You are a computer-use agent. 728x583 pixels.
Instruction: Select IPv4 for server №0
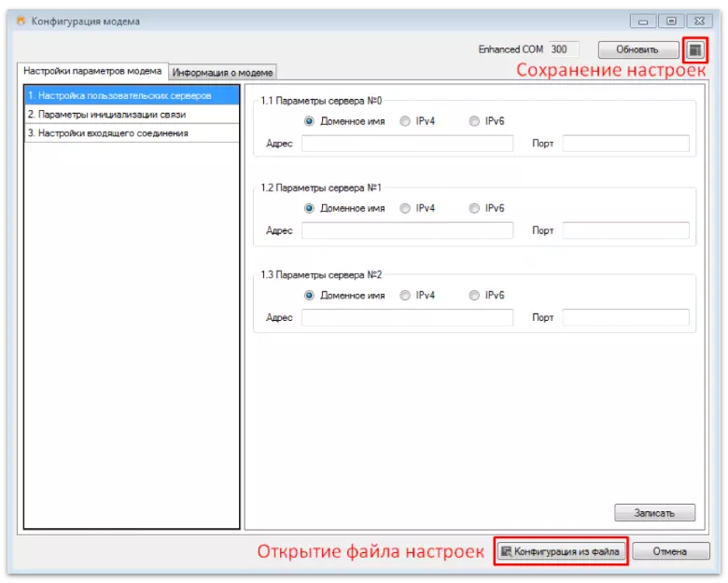click(405, 121)
